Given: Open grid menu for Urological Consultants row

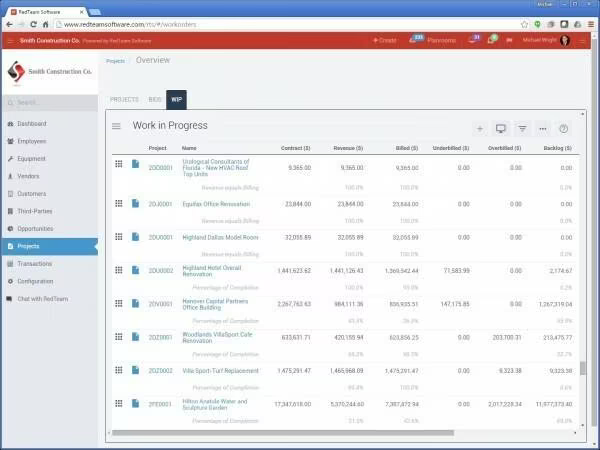Looking at the screenshot, I should point(119,164).
